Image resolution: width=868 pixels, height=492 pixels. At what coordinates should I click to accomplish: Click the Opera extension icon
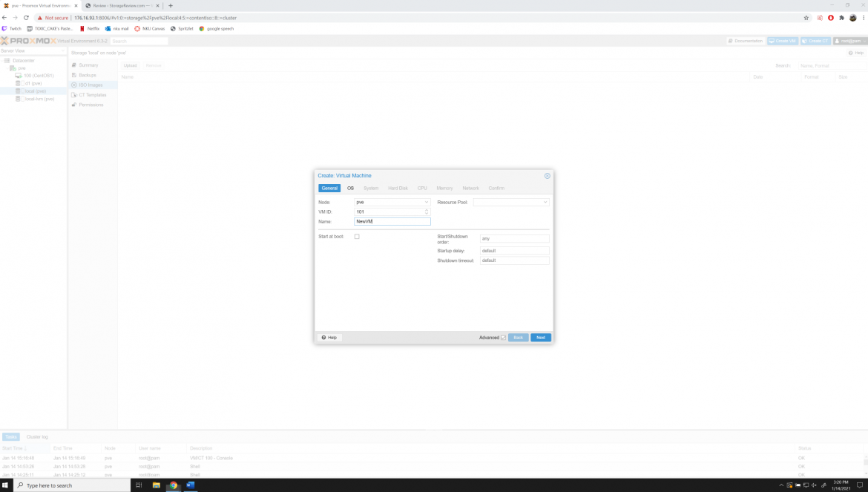[830, 18]
